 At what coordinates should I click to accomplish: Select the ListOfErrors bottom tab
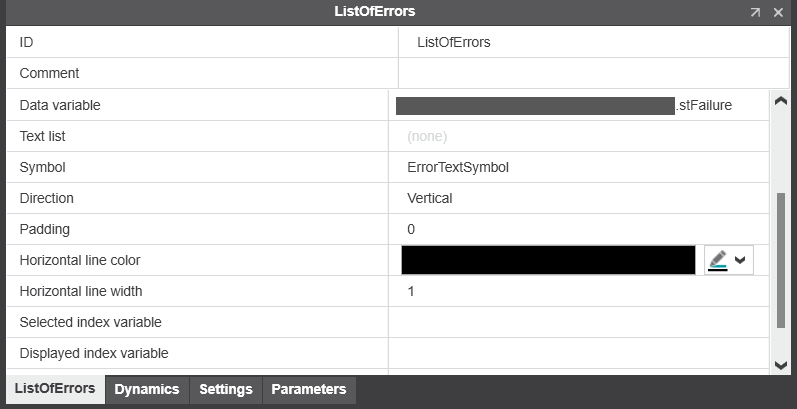point(55,389)
